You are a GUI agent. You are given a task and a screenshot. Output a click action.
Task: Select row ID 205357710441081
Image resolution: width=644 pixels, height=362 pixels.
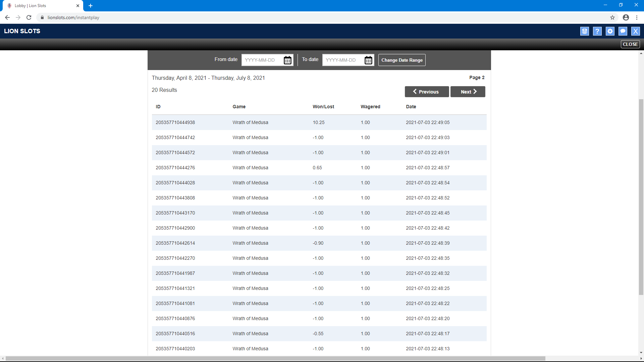[319, 303]
